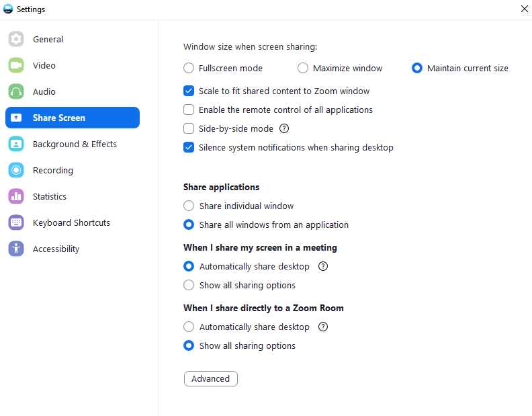Select Share individual window option

click(x=189, y=206)
